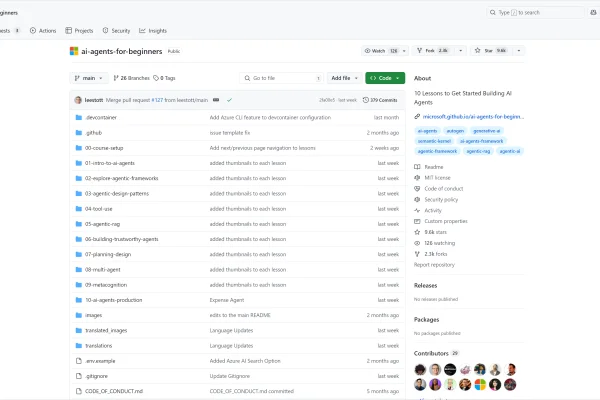This screenshot has width=600, height=400.
Task: Click Report repository link
Action: pos(434,265)
